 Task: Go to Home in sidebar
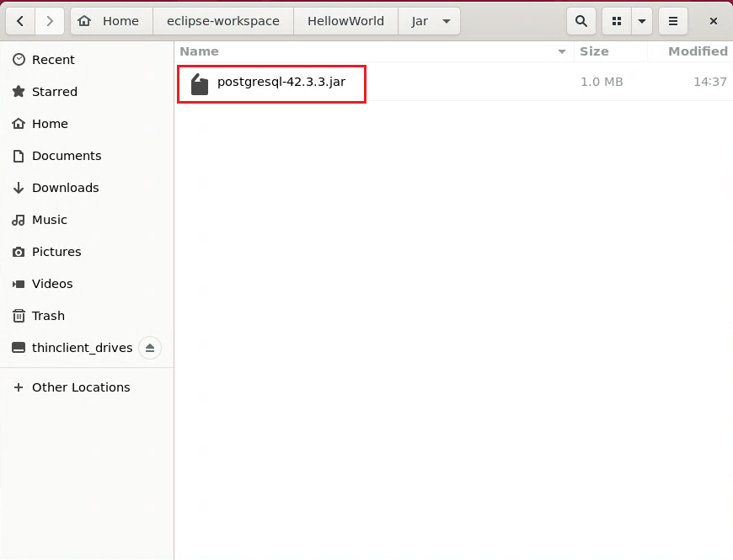click(x=87, y=124)
